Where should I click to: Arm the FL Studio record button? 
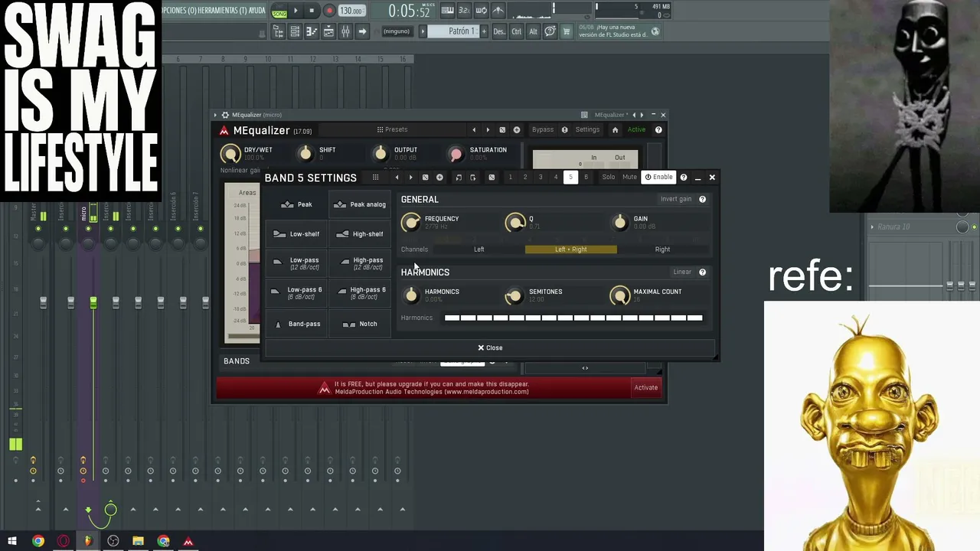point(329,11)
